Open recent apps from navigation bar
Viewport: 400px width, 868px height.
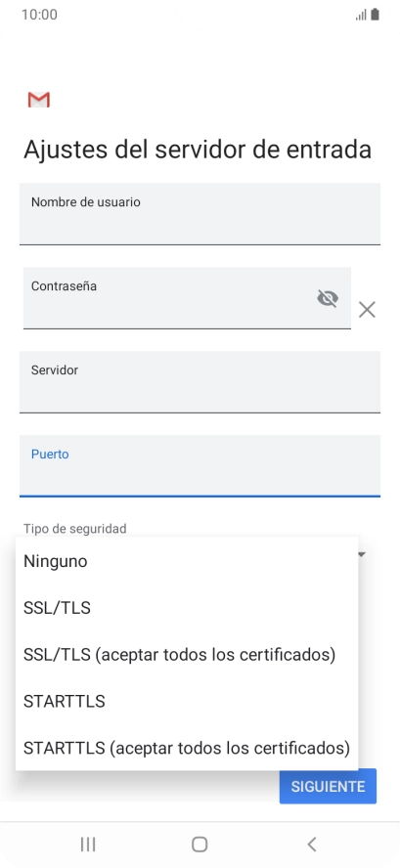pos(88,844)
